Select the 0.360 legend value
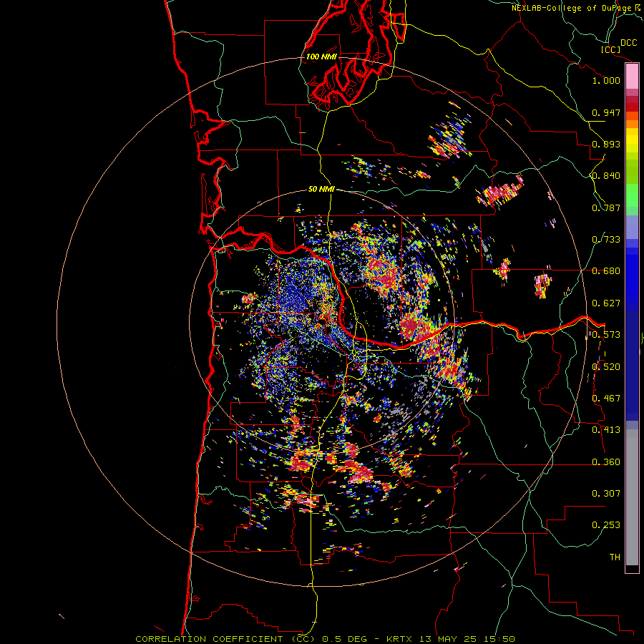 pyautogui.click(x=606, y=462)
